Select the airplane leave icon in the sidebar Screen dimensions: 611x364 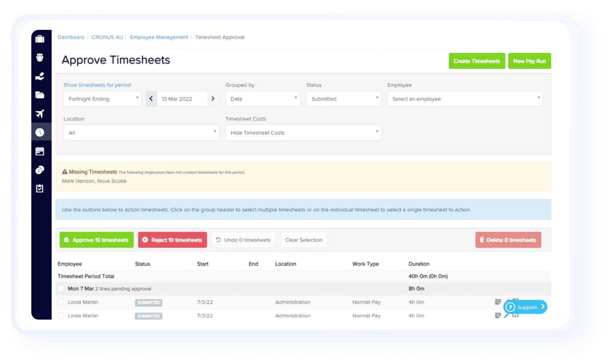(x=40, y=113)
